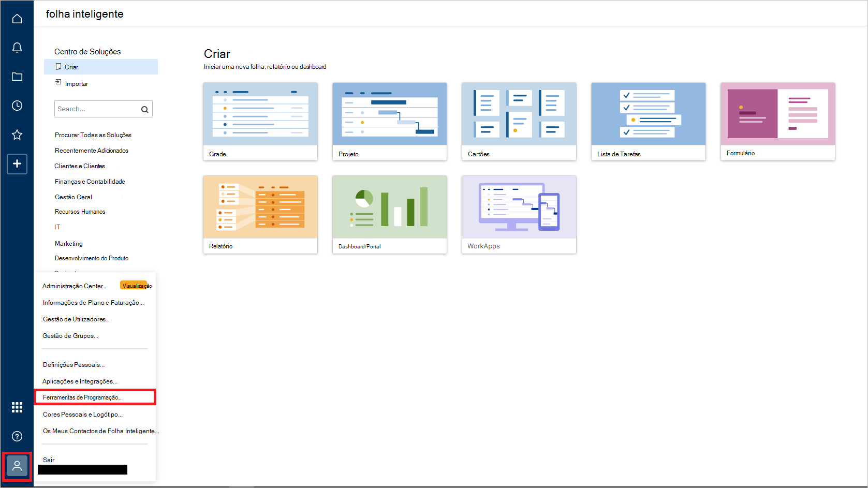This screenshot has height=488, width=868.
Task: Open the notifications bell icon
Action: click(17, 47)
